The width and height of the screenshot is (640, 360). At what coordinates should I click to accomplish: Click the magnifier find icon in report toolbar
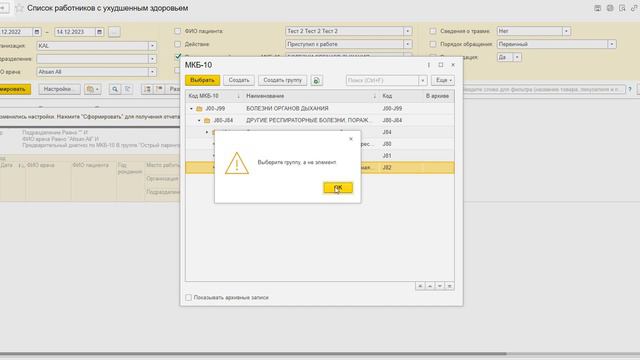[115, 89]
